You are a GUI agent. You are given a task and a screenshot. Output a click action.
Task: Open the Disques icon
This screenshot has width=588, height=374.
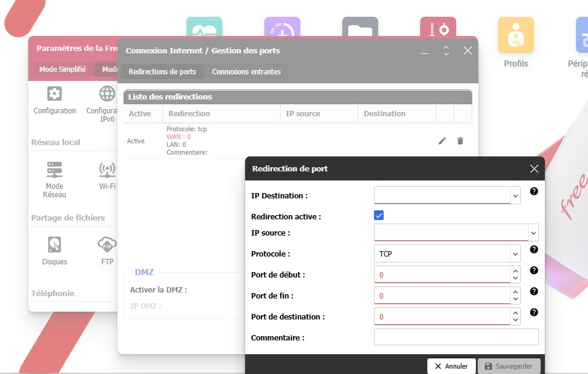pyautogui.click(x=55, y=245)
